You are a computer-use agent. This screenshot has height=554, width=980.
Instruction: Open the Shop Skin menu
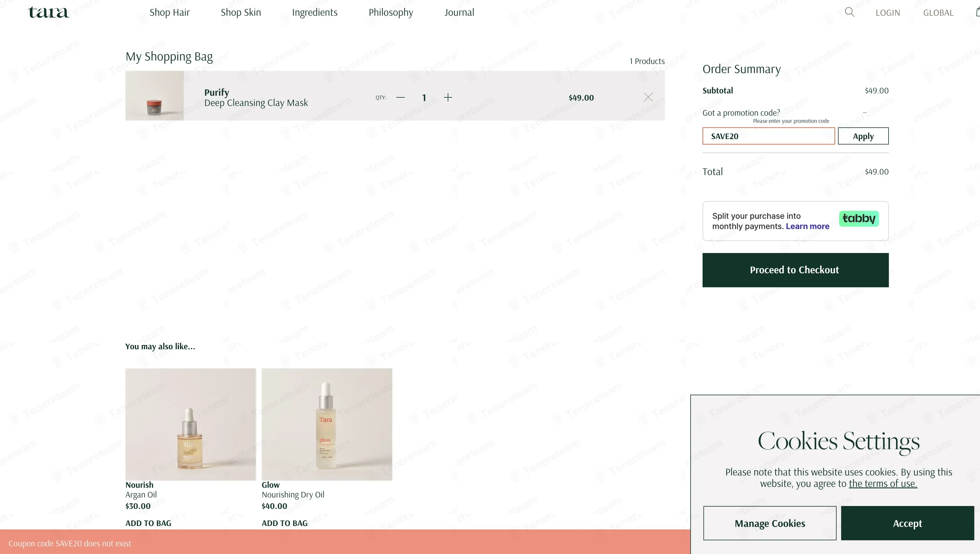[241, 13]
